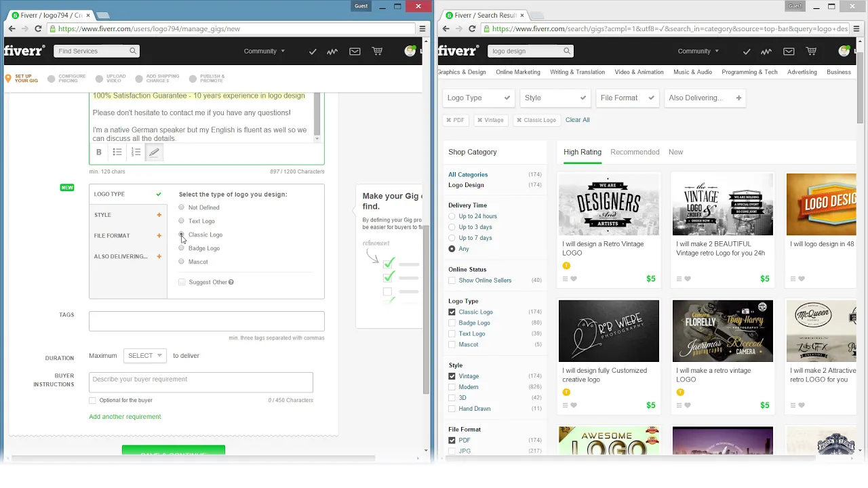Open the Retro Vintage LOGO gig thumbnail
The image size is (868, 488).
tap(609, 205)
